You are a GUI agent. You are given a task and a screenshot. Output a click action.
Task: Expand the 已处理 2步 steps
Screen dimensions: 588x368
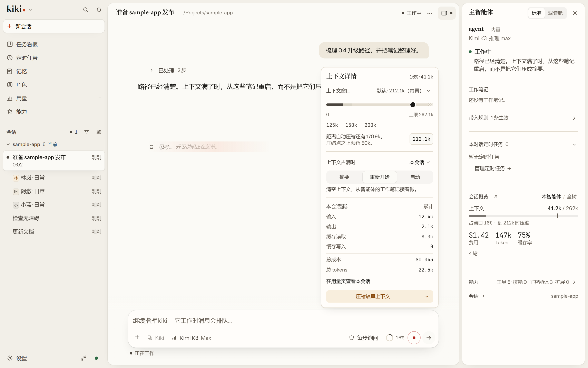pos(168,70)
